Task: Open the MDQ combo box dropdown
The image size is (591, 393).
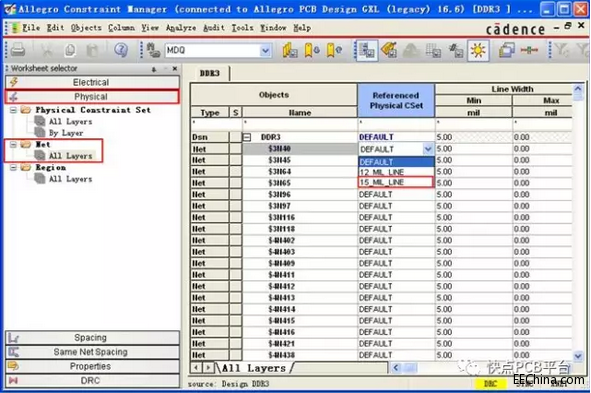Action: [x=265, y=50]
